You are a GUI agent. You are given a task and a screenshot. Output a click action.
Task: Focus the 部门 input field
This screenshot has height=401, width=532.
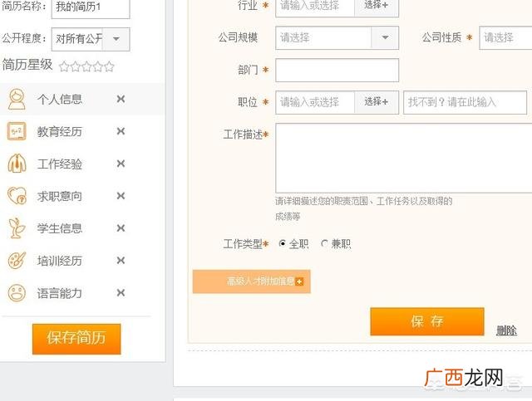337,71
